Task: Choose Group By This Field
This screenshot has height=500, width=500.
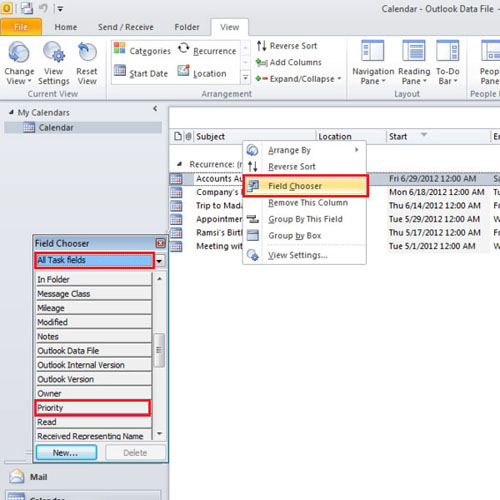Action: pos(304,219)
